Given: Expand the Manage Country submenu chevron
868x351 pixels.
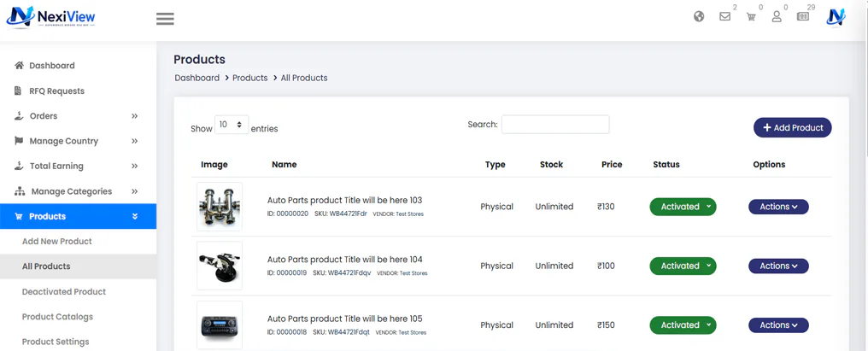Looking at the screenshot, I should (134, 141).
